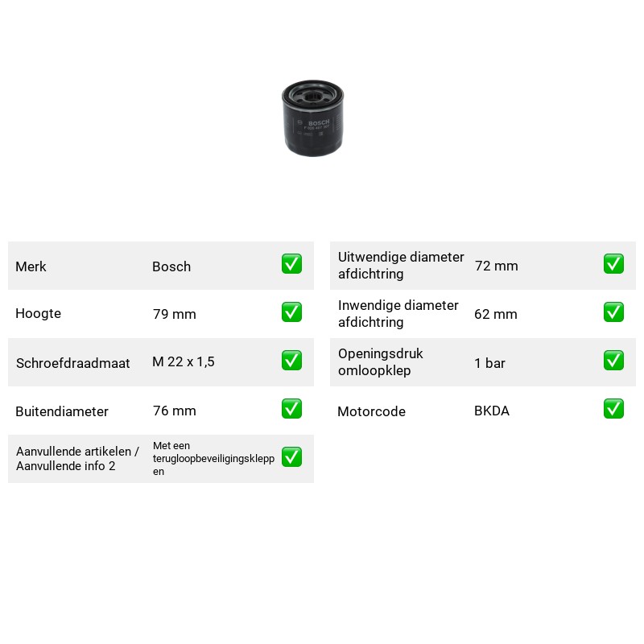Click the Bosch oil filter product image

pos(312,118)
